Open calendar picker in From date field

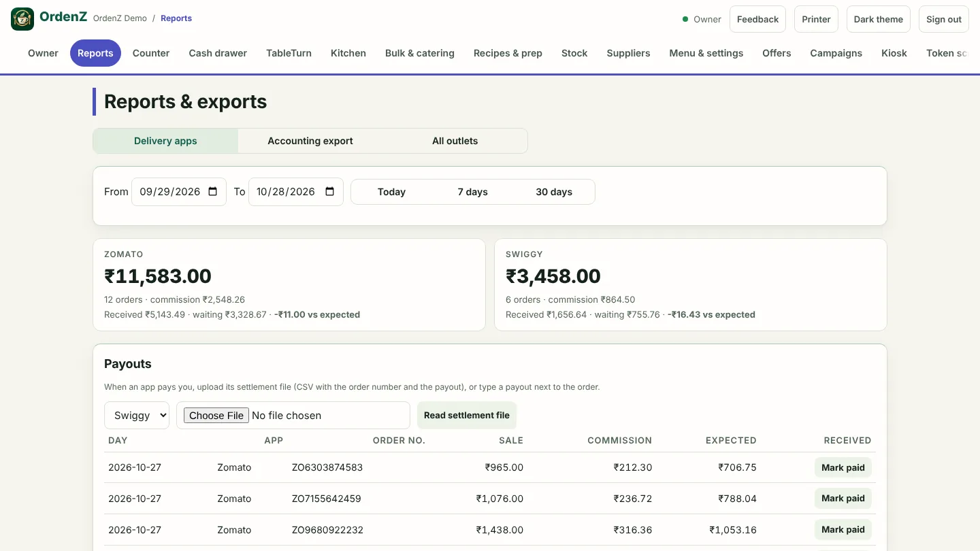click(x=213, y=192)
